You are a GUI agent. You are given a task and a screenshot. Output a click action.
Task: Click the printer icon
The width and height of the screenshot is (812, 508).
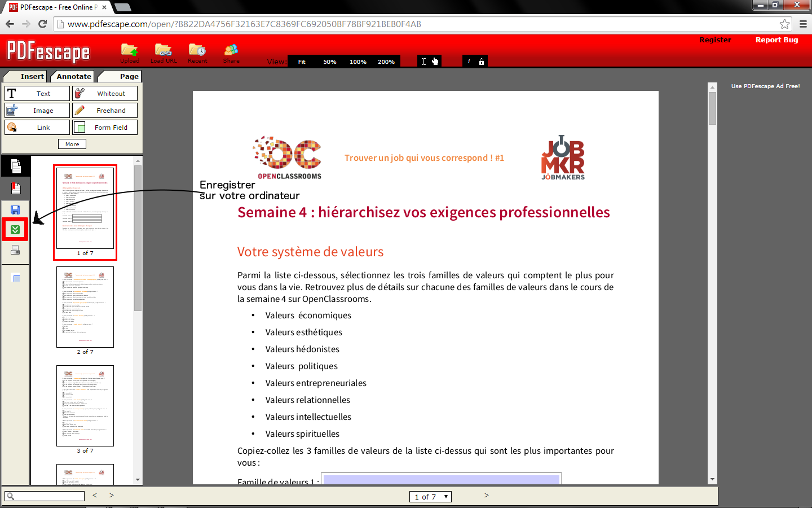[15, 250]
